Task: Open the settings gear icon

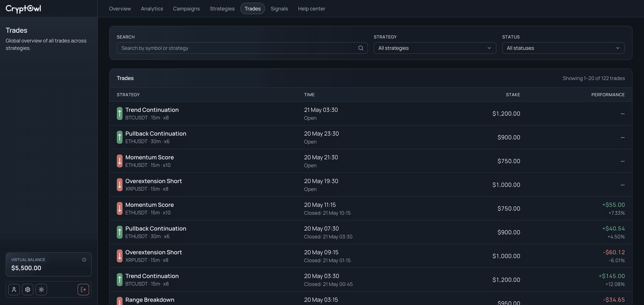Action: coord(28,290)
